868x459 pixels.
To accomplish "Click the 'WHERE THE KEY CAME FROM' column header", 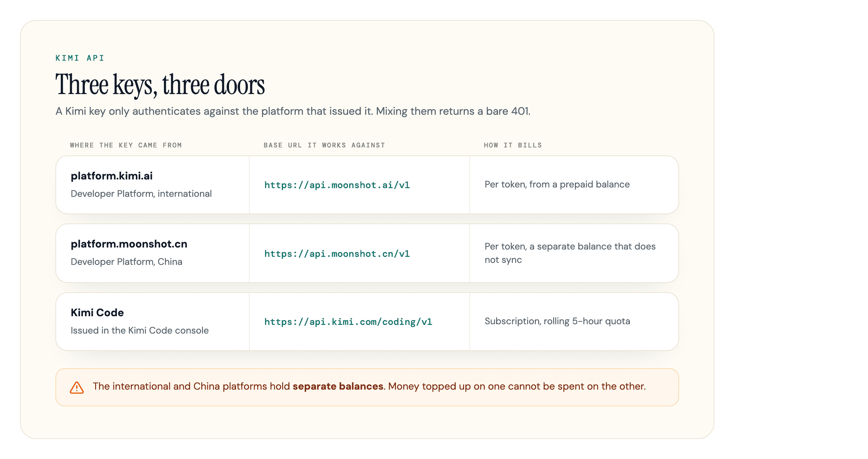I will click(126, 145).
